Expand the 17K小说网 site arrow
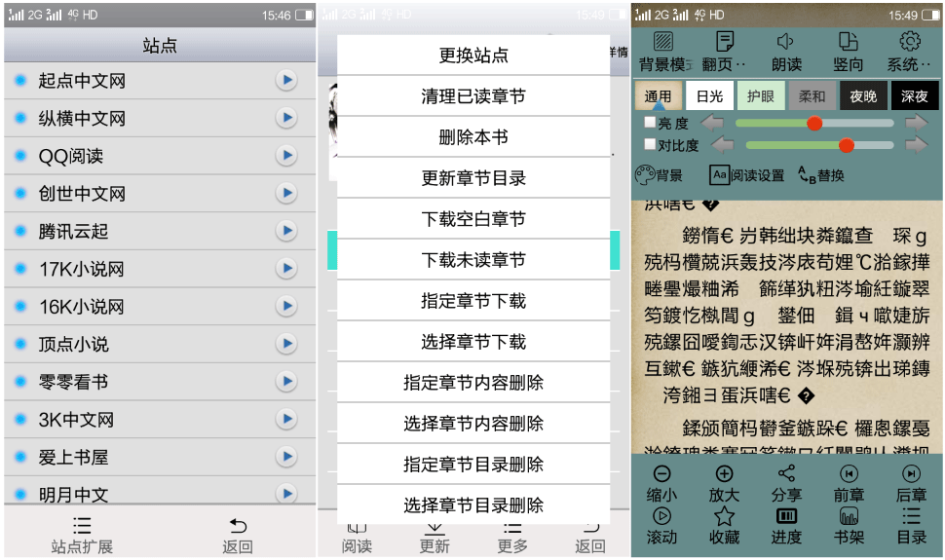 [285, 268]
